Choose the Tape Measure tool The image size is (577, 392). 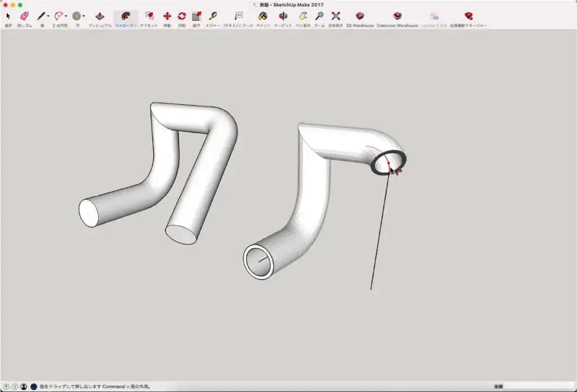pos(212,16)
